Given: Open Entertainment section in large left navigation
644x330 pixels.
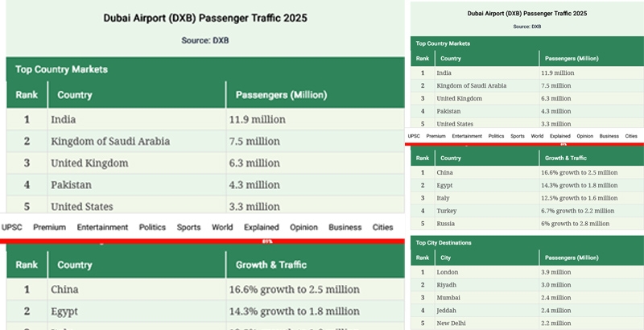Looking at the screenshot, I should pos(102,228).
